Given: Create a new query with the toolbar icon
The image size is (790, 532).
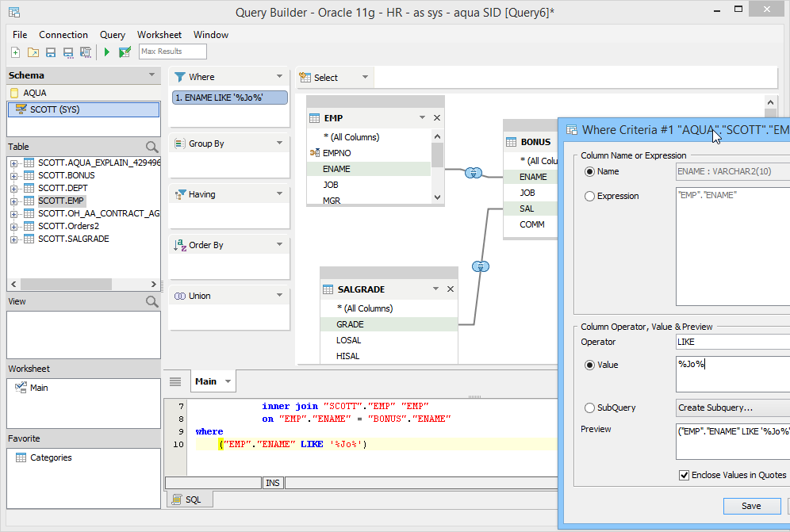Looking at the screenshot, I should (16, 52).
